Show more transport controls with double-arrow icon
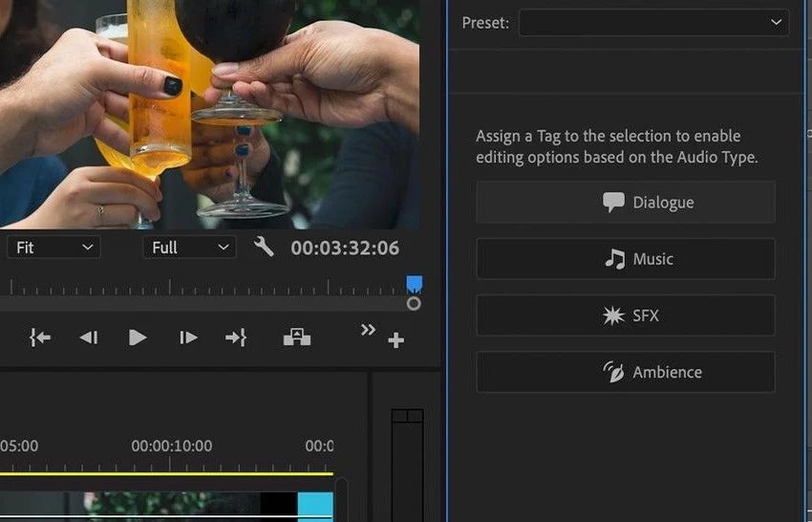This screenshot has height=522, width=812. (368, 330)
